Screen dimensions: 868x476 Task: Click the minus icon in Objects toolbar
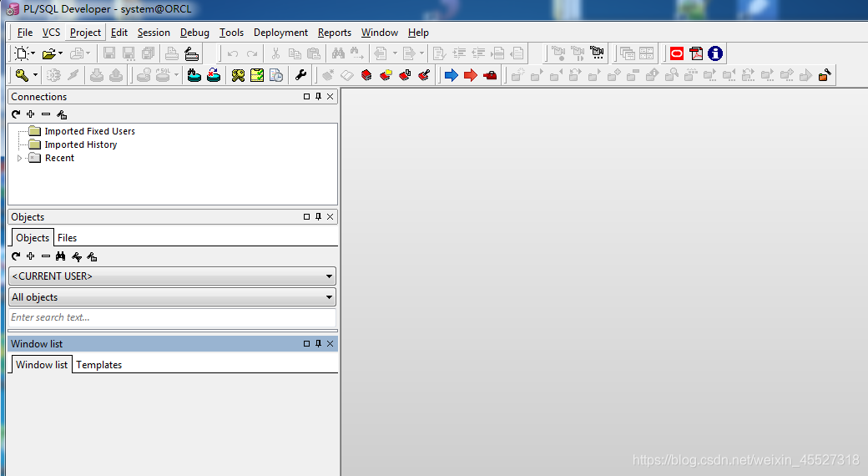point(46,256)
